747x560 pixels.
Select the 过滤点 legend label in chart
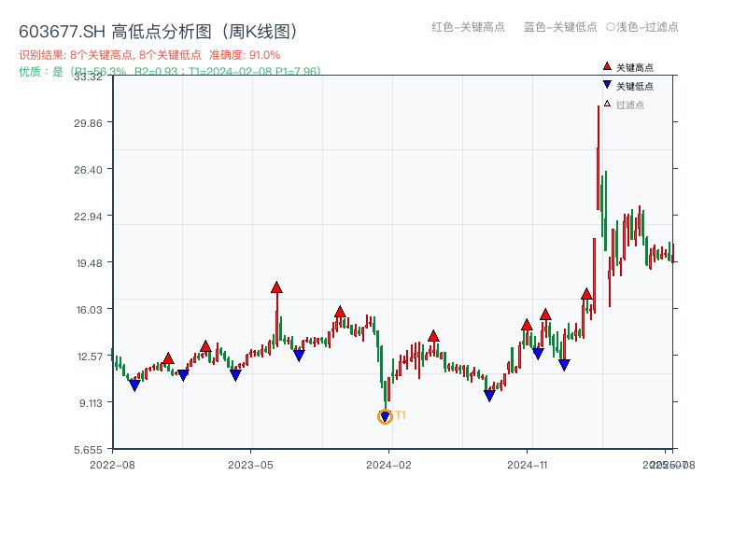[x=629, y=105]
